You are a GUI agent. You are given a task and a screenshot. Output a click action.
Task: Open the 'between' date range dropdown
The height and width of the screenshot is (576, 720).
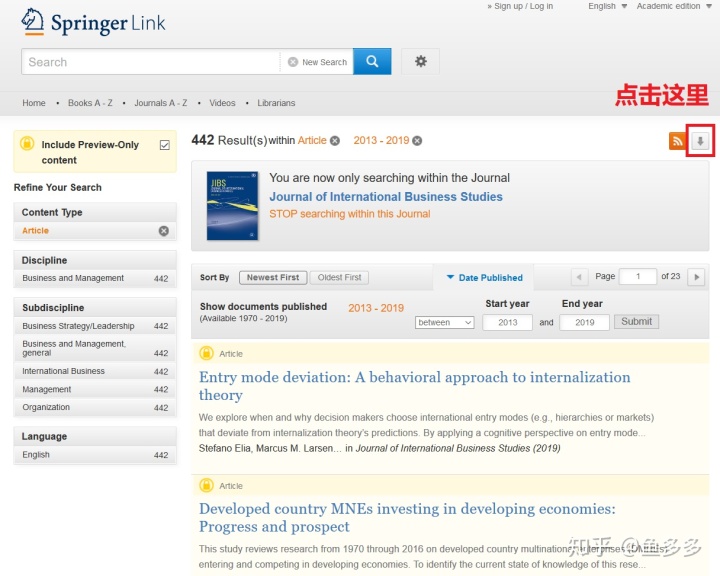point(444,322)
